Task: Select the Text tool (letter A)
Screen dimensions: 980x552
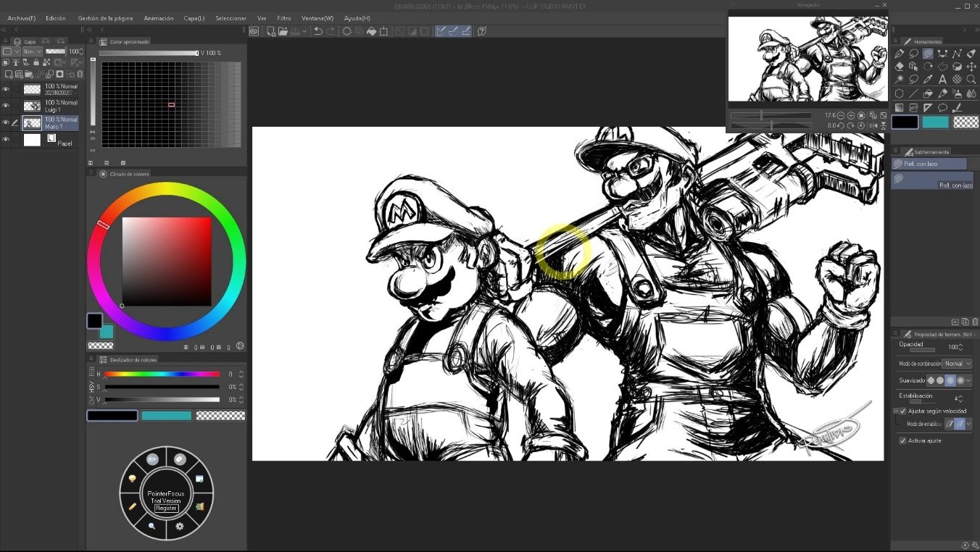Action: (x=942, y=79)
